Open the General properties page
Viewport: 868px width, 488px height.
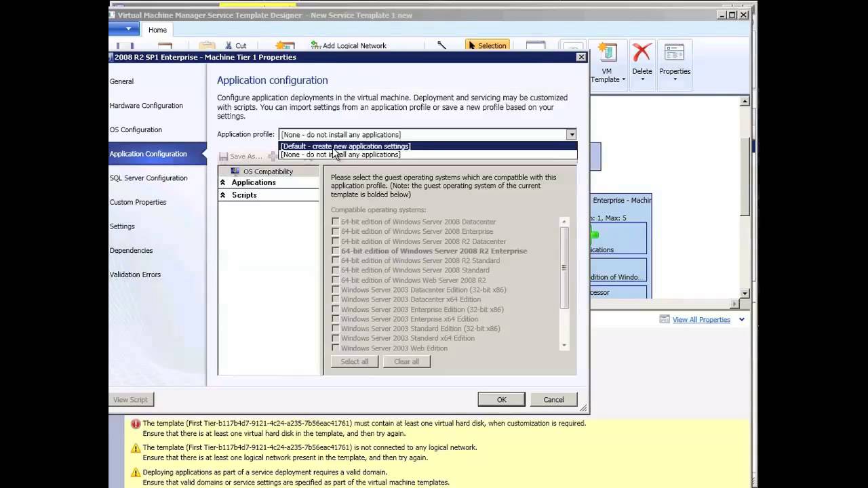pos(122,81)
